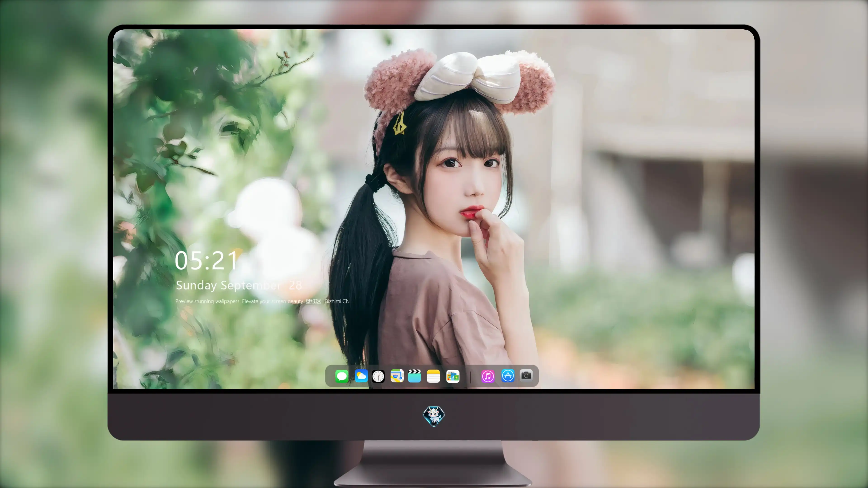Launch the Videos clapperboard app

click(x=415, y=376)
